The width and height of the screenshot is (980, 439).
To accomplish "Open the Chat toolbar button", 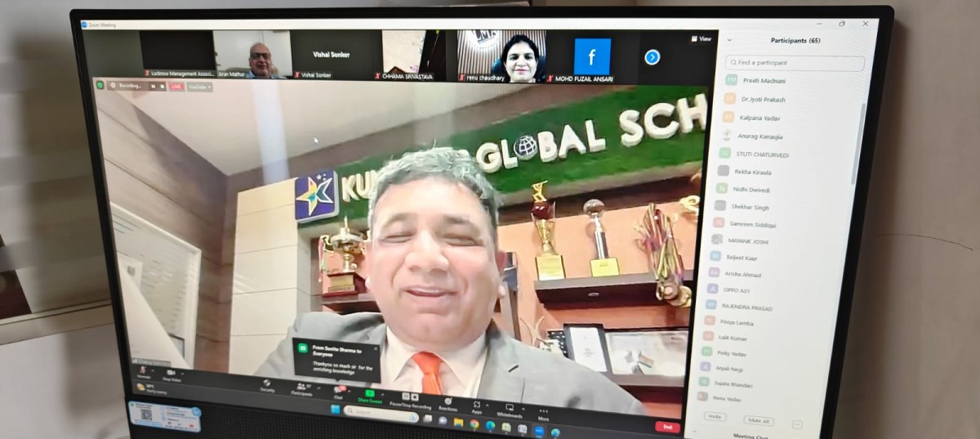I will pos(338,391).
